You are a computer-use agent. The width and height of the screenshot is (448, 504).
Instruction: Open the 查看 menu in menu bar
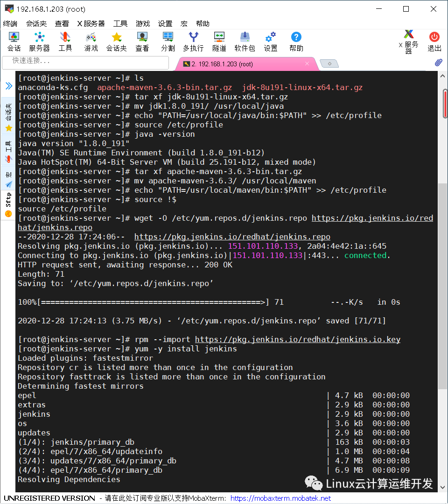(x=62, y=23)
